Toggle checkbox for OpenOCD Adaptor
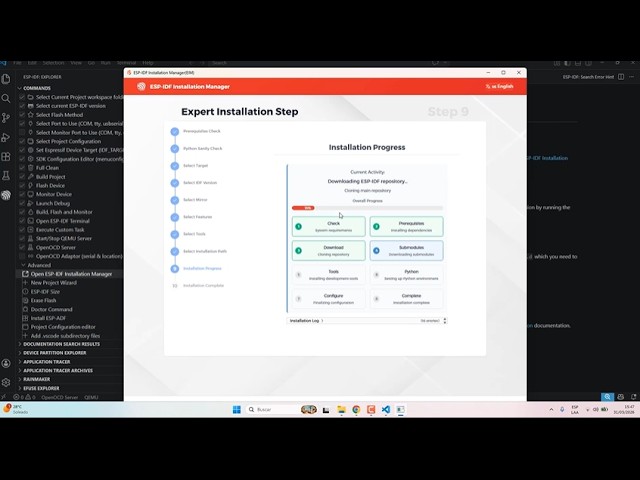Screen dimensions: 640x480 pyautogui.click(x=22, y=256)
